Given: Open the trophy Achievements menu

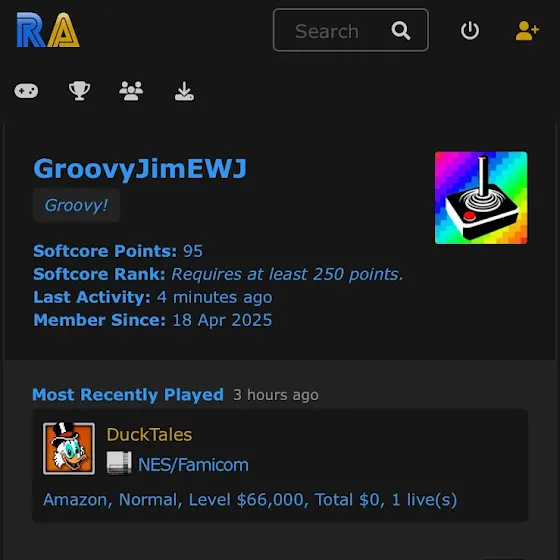Looking at the screenshot, I should pyautogui.click(x=79, y=91).
